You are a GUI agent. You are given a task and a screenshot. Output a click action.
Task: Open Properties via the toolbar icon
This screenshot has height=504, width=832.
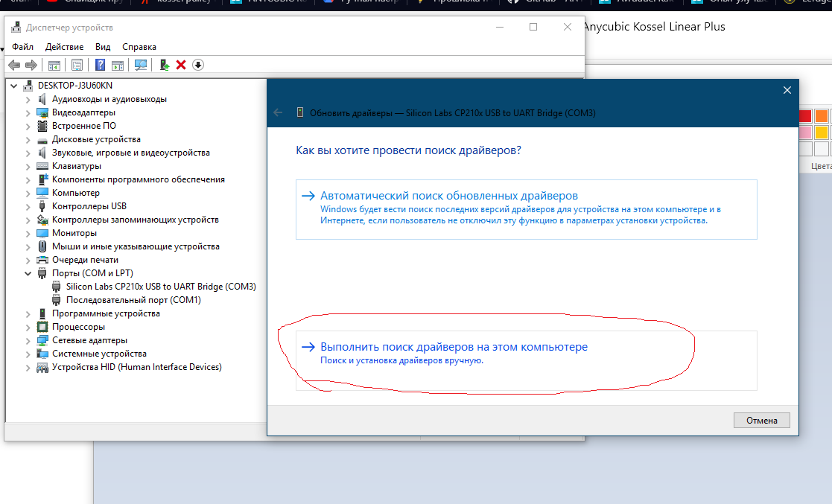click(77, 66)
